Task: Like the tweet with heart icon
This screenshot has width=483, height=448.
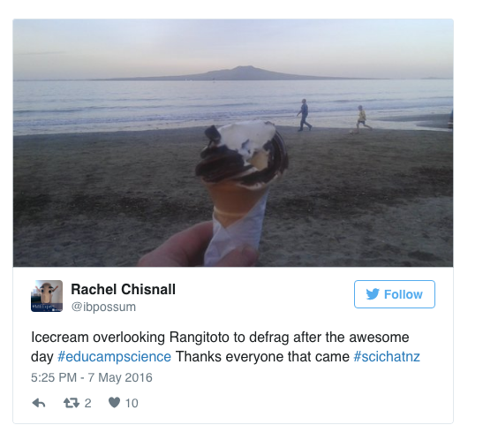Action: [x=114, y=403]
